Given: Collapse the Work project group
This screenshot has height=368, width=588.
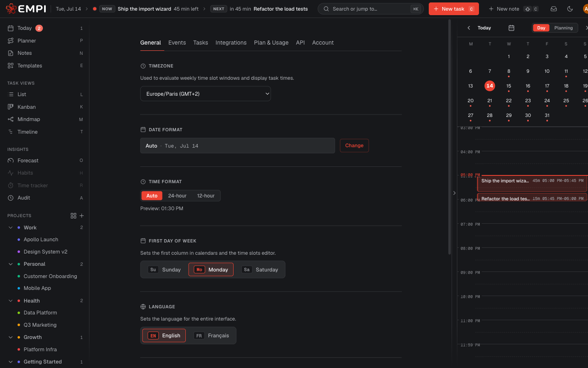Looking at the screenshot, I should 11,227.
